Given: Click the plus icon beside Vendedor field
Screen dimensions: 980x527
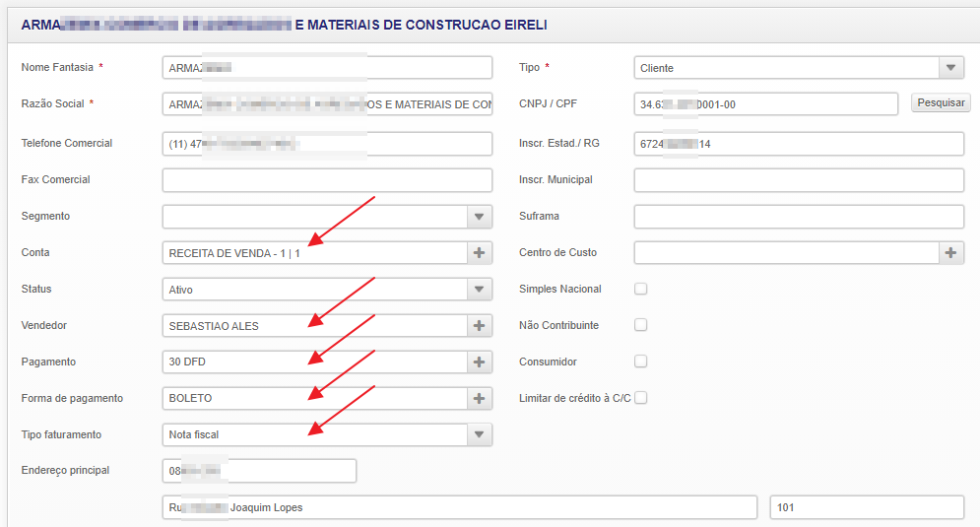Looking at the screenshot, I should pos(480,326).
